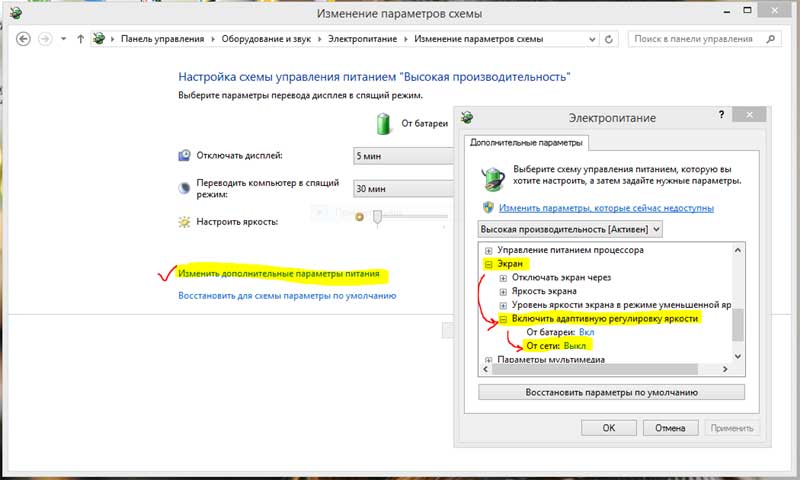Select 'Электропитание' breadcrumb
The width and height of the screenshot is (800, 480).
pyautogui.click(x=362, y=39)
